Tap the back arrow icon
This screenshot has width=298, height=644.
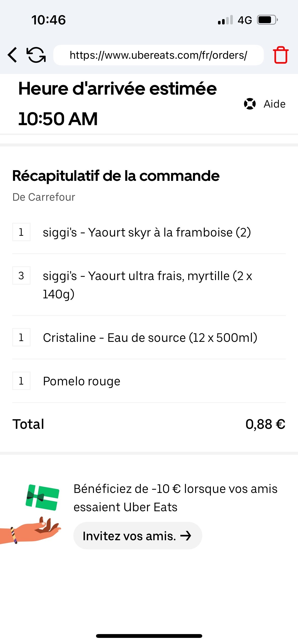coord(12,55)
